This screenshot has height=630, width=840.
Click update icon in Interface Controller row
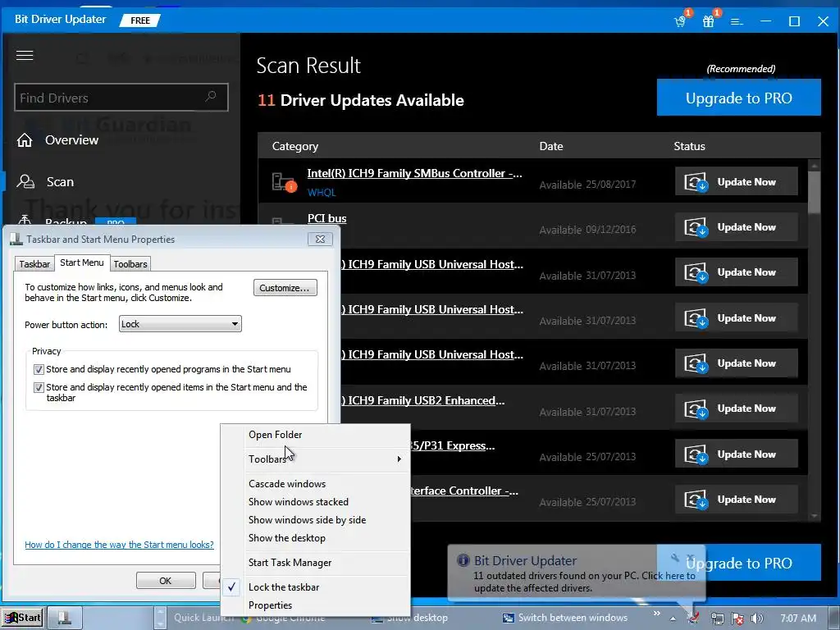[696, 500]
